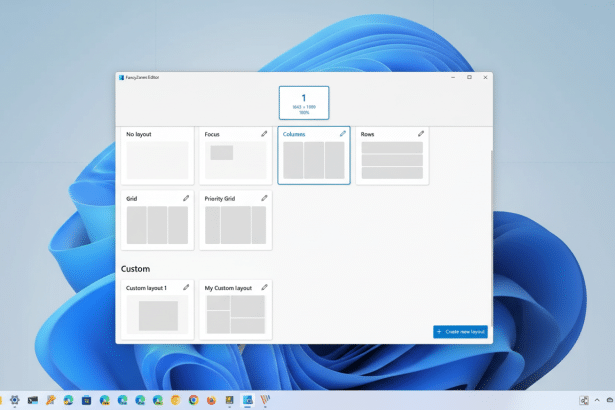Click the Create new layout button
The image size is (615, 410).
click(460, 332)
